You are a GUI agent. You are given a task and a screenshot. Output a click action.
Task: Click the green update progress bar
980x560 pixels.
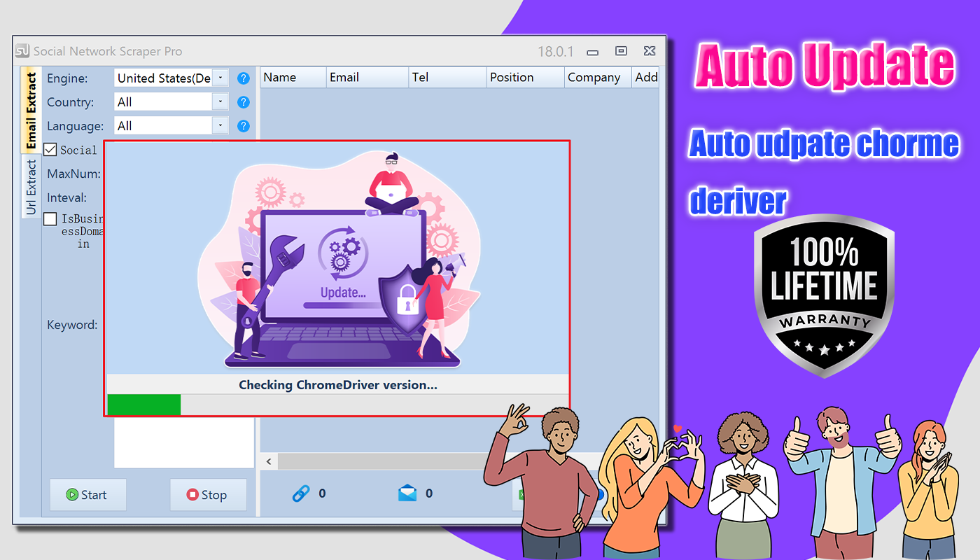(x=143, y=405)
